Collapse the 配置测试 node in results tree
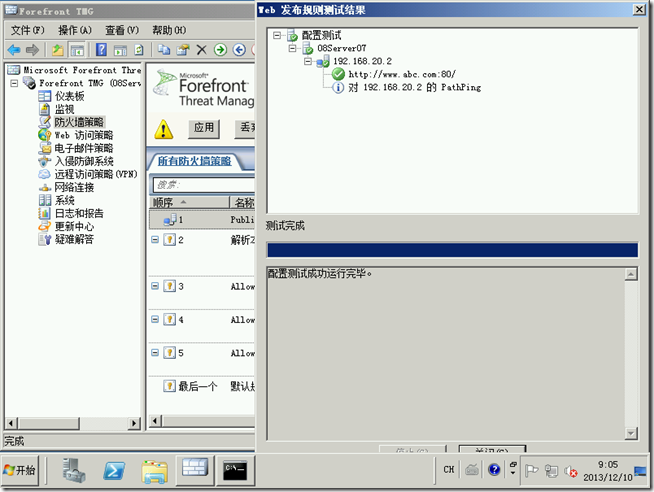This screenshot has height=492, width=654. (277, 35)
